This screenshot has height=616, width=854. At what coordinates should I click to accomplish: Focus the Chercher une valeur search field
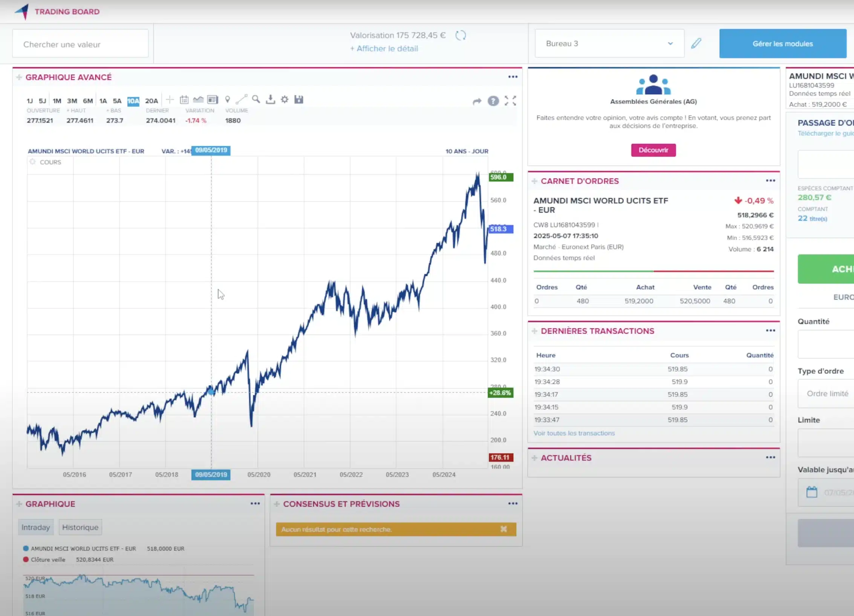pos(80,44)
